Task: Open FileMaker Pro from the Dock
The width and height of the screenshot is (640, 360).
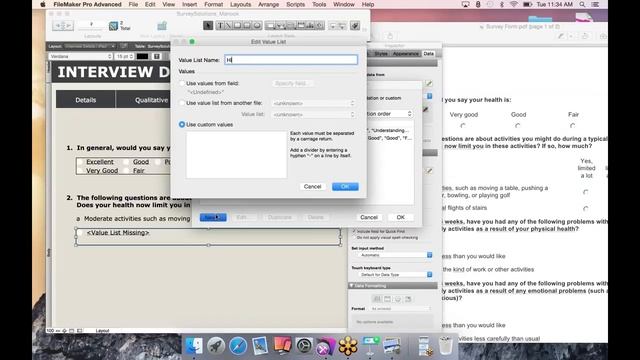Action: pos(326,346)
